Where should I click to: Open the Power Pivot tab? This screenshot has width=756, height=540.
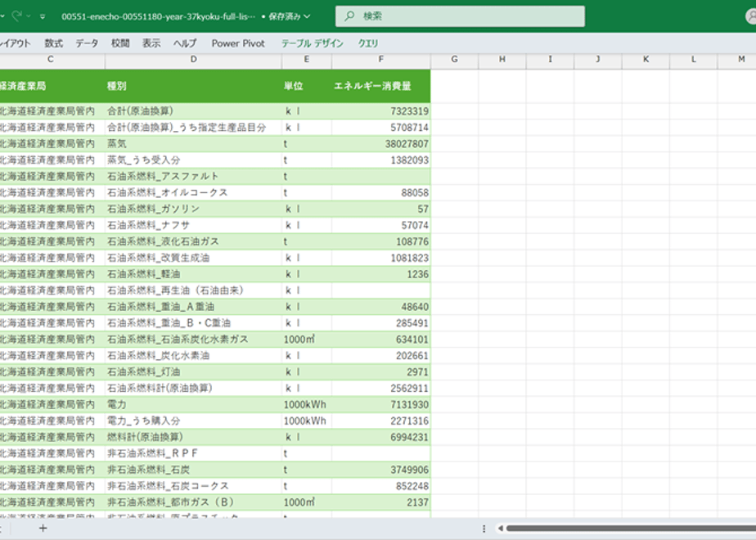click(x=238, y=43)
